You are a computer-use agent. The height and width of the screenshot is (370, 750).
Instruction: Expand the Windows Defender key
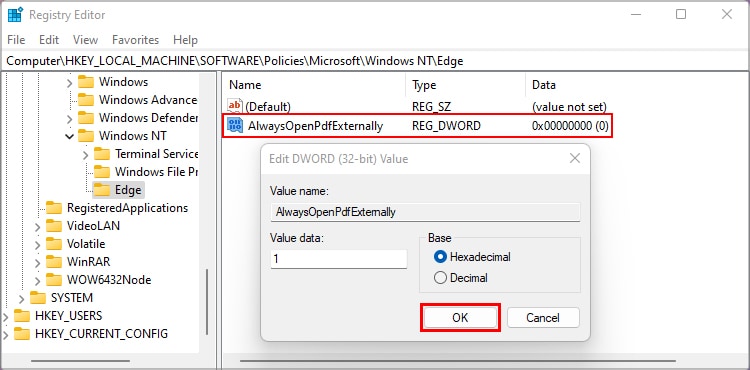(69, 118)
